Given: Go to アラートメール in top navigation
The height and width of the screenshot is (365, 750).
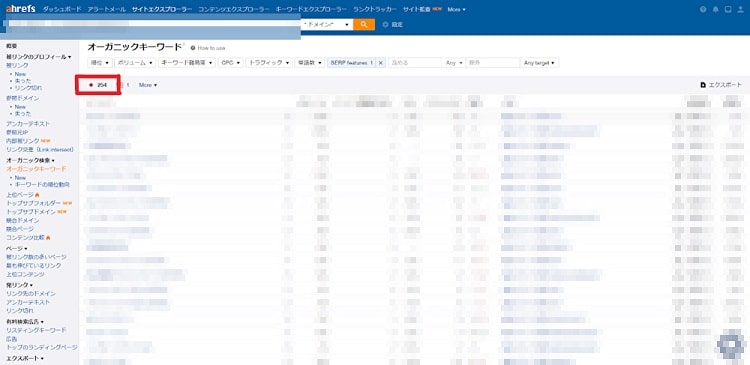Looking at the screenshot, I should click(x=107, y=9).
